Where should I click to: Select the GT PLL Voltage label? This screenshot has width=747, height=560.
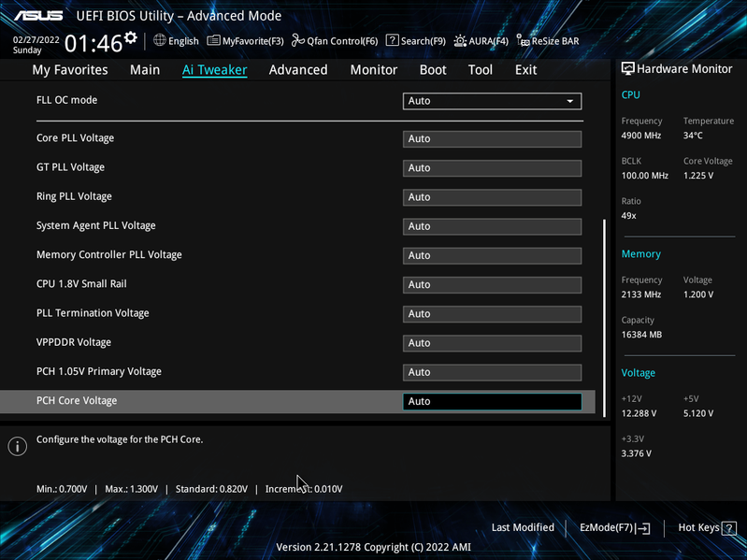pyautogui.click(x=70, y=167)
